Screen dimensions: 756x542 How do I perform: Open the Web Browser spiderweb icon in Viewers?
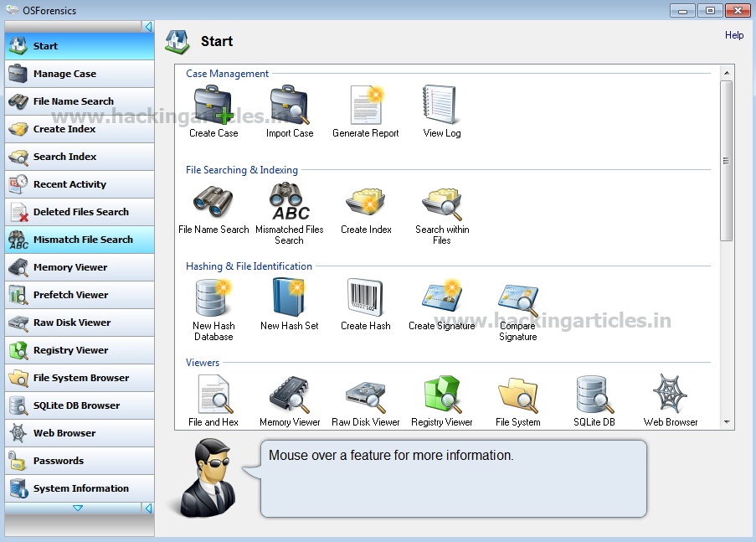click(670, 393)
